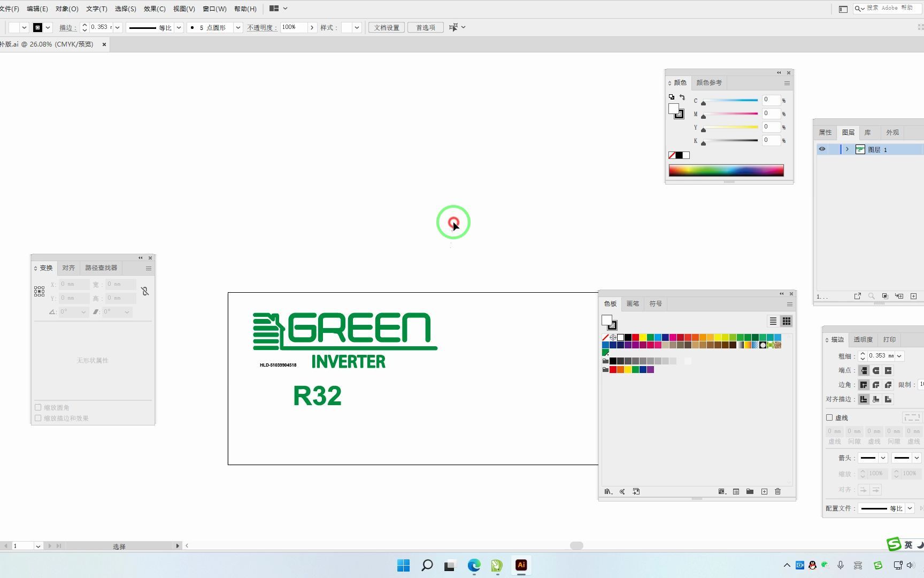Image resolution: width=924 pixels, height=578 pixels.
Task: Click the 不透明度 label link
Action: [x=261, y=27]
